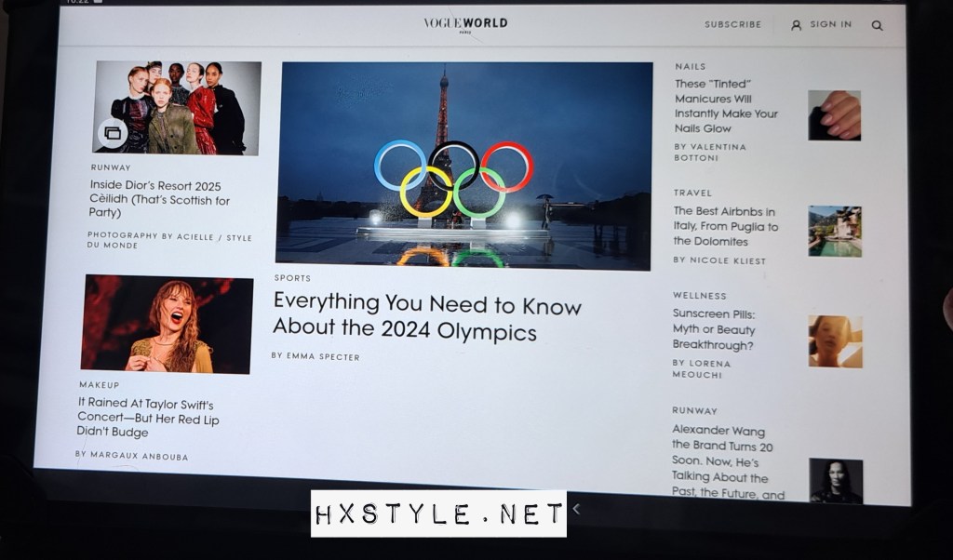Viewport: 953px width, 560px height.
Task: Open the Olympics rings hero image
Action: [464, 166]
